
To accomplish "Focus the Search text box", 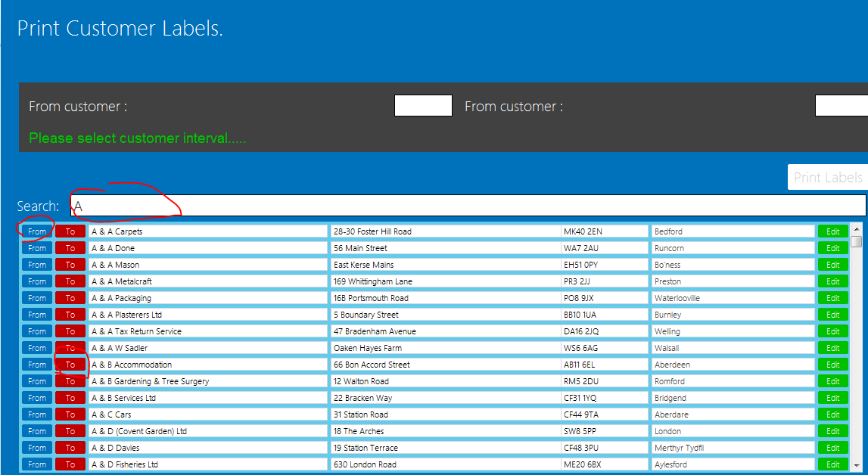I will tap(468, 206).
